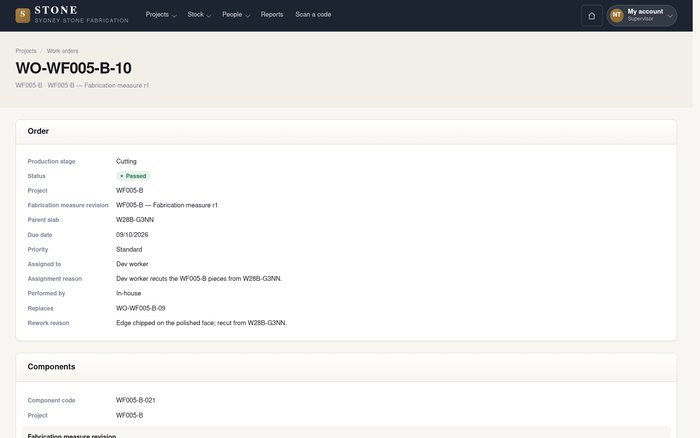Image resolution: width=700 pixels, height=438 pixels.
Task: Navigate to Work orders breadcrumb
Action: click(x=62, y=51)
